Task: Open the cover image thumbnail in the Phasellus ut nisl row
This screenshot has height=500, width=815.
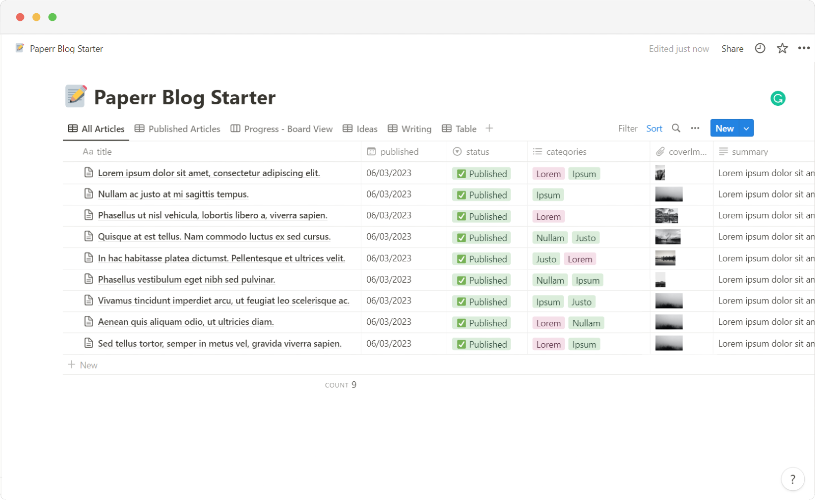Action: pyautogui.click(x=666, y=216)
